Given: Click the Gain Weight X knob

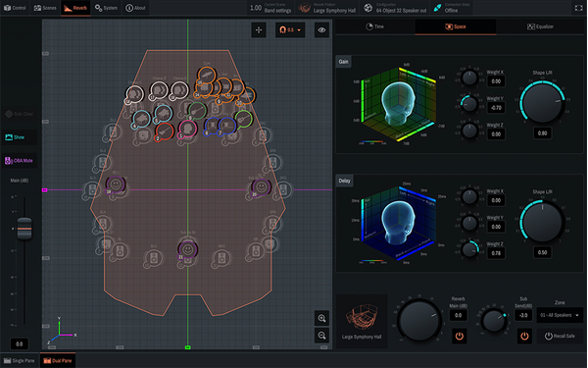Looking at the screenshot, I should pyautogui.click(x=469, y=79).
